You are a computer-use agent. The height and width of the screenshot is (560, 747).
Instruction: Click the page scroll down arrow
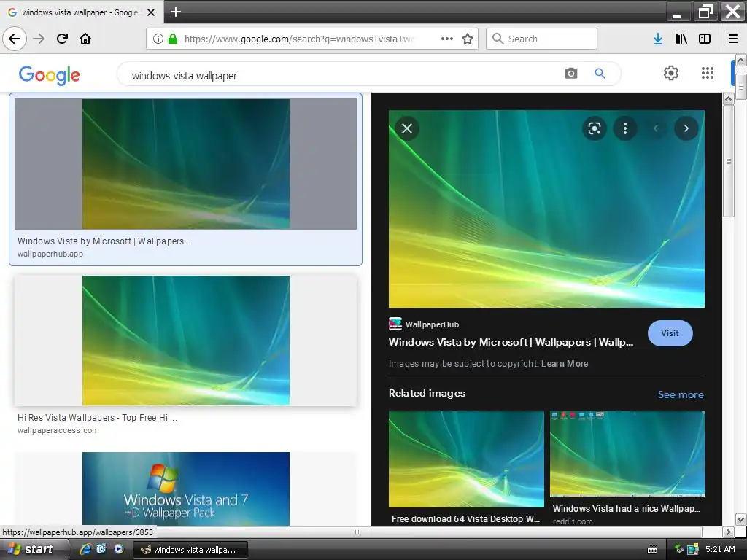pos(741,519)
